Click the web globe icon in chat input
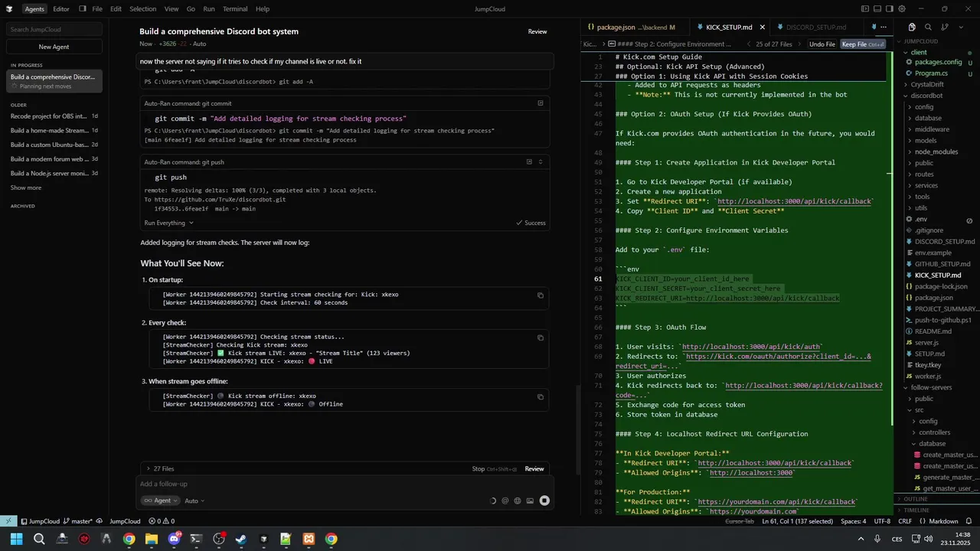The height and width of the screenshot is (551, 980). [x=518, y=500]
